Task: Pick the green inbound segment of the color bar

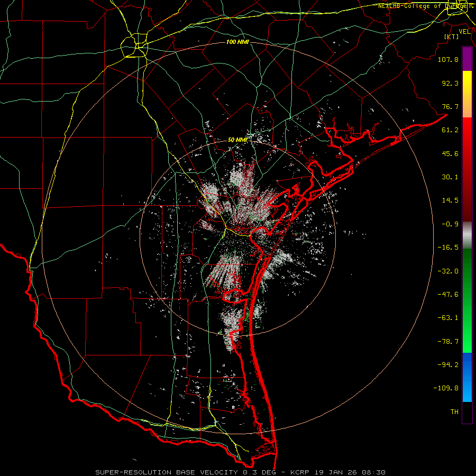Action: tap(467, 300)
